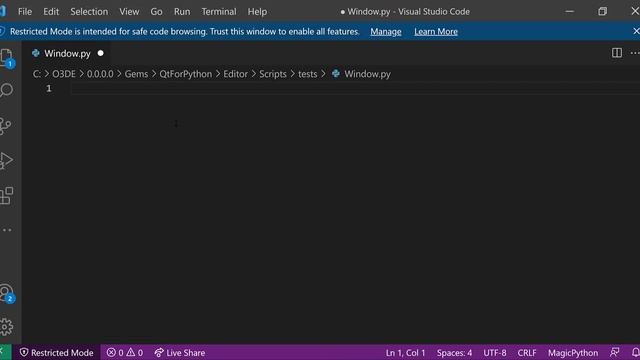Screen dimensions: 640x360
Task: Click the Manage link in the banner
Action: click(x=386, y=31)
